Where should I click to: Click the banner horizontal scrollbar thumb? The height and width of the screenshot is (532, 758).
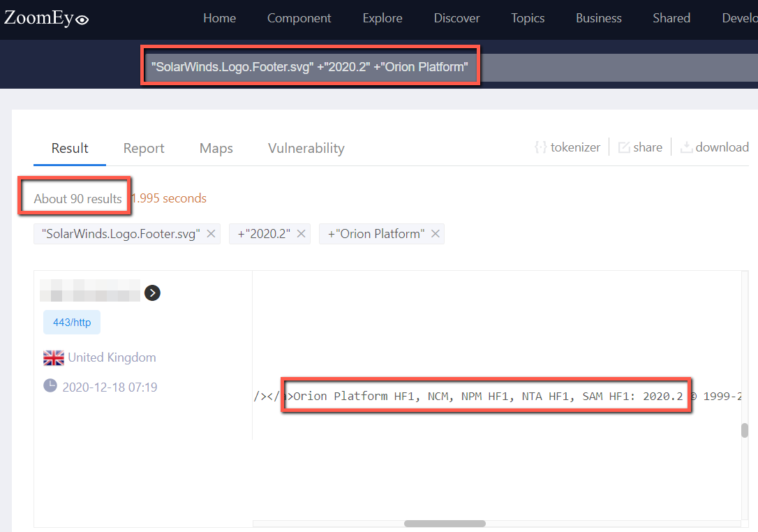(445, 524)
